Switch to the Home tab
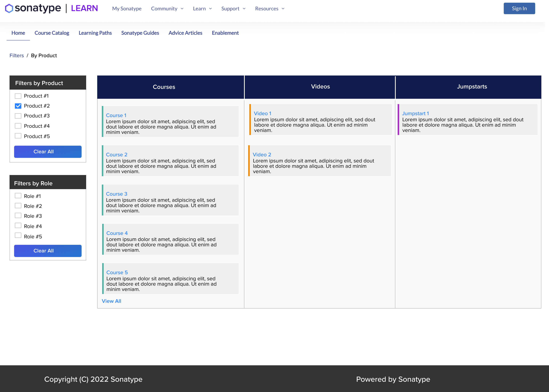This screenshot has height=392, width=549. tap(18, 33)
